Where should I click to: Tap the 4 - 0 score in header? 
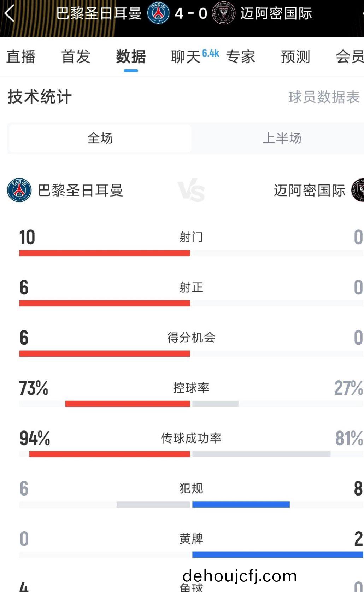tap(191, 13)
